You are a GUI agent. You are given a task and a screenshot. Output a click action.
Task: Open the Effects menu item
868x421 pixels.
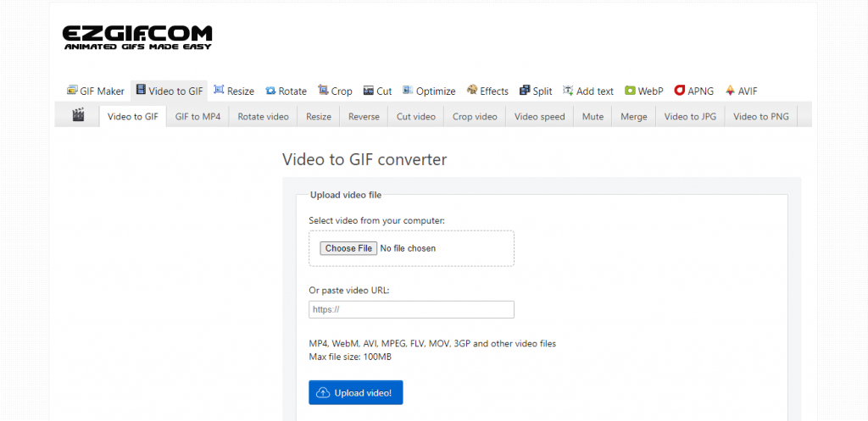pyautogui.click(x=487, y=91)
